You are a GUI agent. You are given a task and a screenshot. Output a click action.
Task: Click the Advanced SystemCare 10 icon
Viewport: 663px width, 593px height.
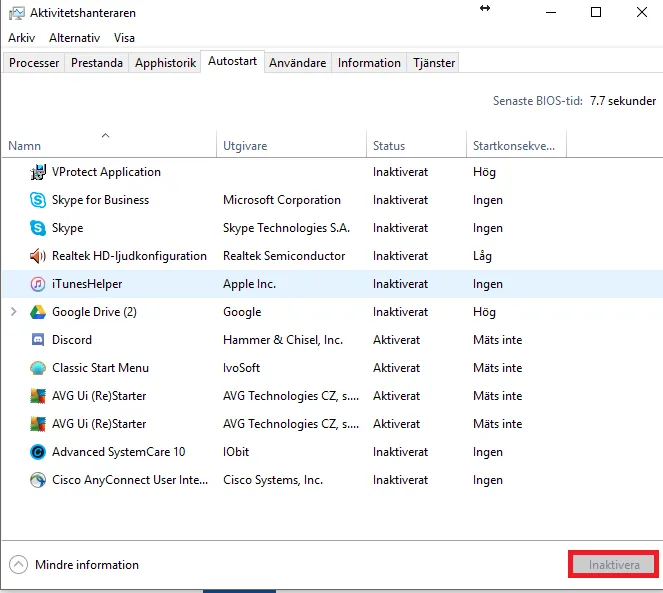[x=38, y=452]
